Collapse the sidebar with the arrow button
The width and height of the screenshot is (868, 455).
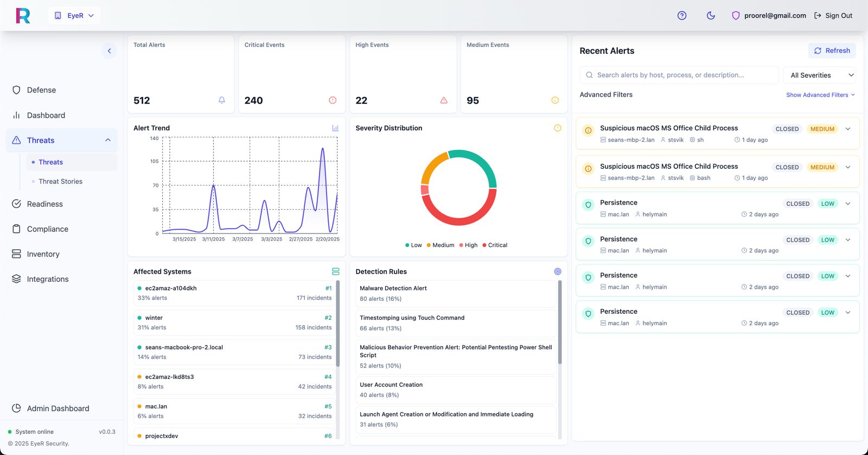pyautogui.click(x=109, y=51)
